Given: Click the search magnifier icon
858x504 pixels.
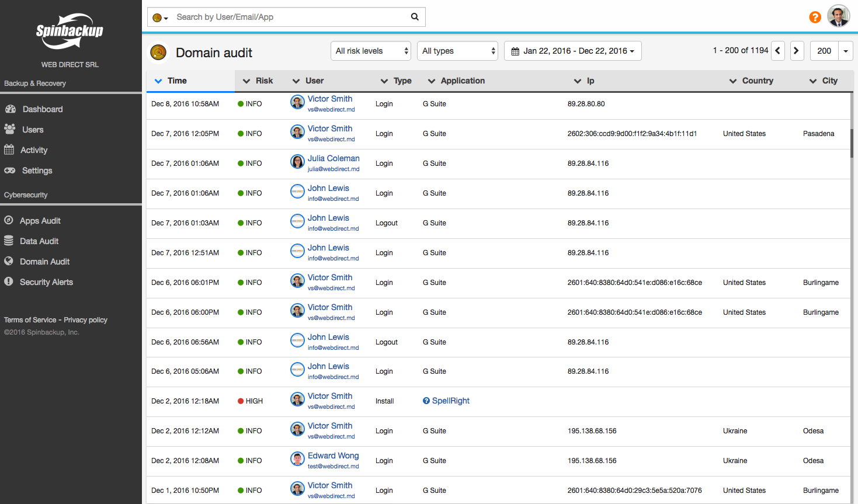Looking at the screenshot, I should click(415, 17).
